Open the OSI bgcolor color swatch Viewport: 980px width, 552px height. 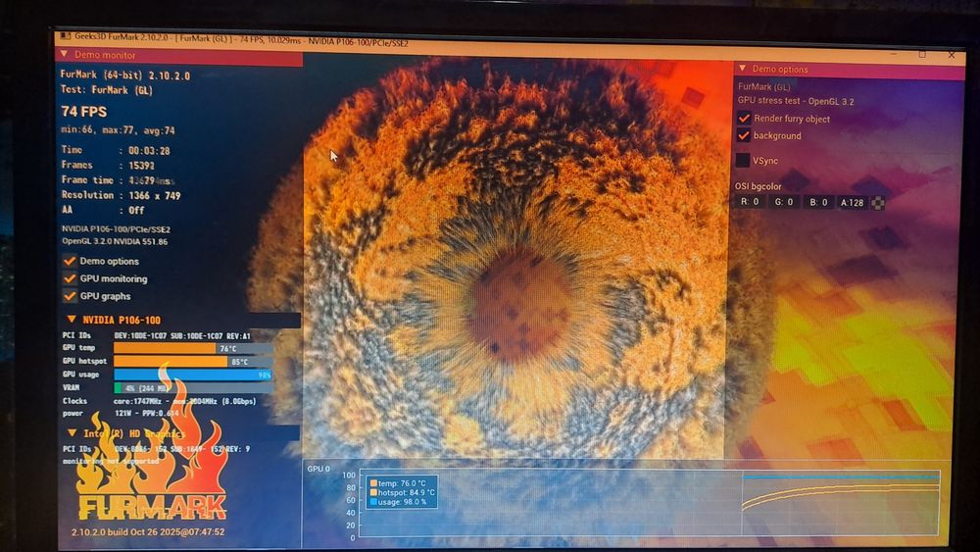pos(877,203)
